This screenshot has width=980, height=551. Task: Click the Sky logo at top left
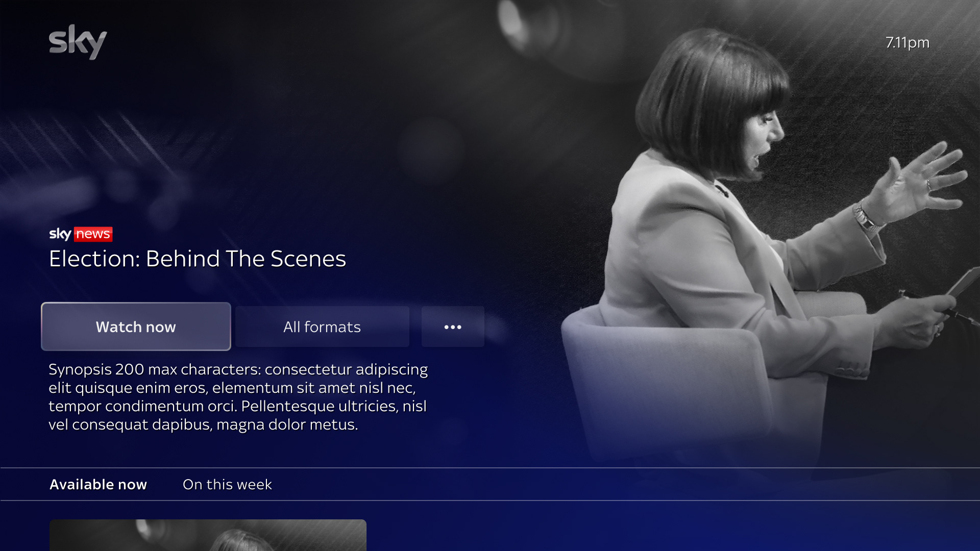(x=78, y=42)
